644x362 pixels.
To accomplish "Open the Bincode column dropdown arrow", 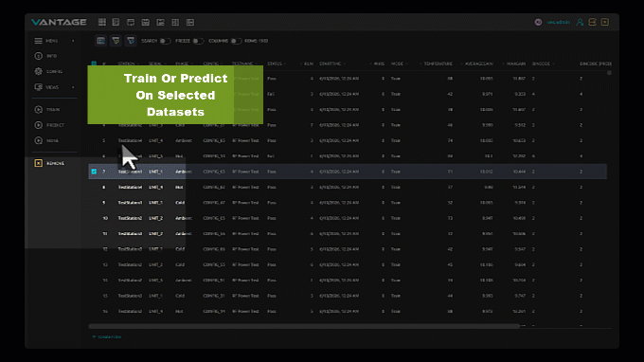I will (553, 63).
